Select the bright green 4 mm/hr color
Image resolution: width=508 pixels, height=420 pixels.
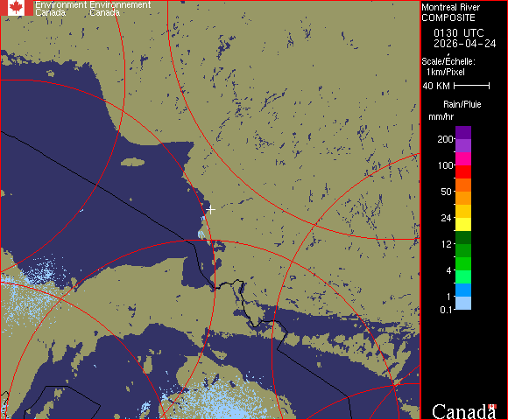[x=463, y=263]
